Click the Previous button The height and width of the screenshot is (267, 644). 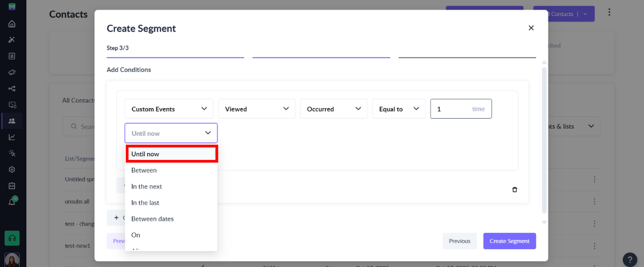coord(459,241)
